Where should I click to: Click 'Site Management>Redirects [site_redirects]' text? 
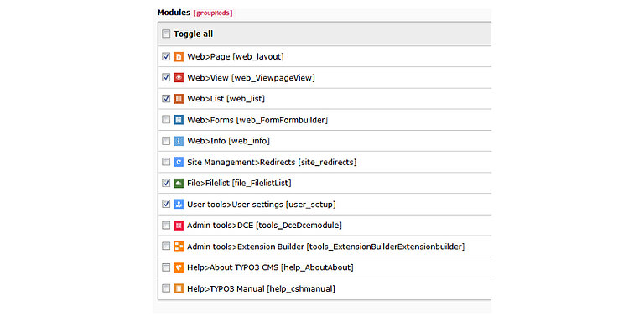[272, 162]
